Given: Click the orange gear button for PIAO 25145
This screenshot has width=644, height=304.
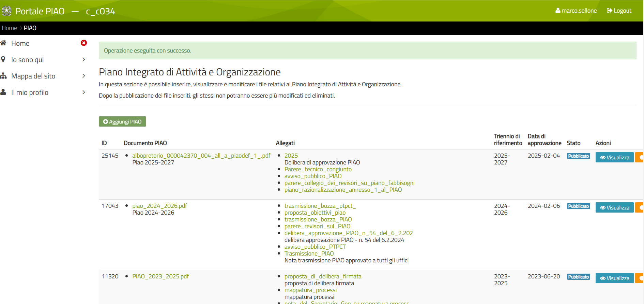Looking at the screenshot, I should click(x=640, y=157).
